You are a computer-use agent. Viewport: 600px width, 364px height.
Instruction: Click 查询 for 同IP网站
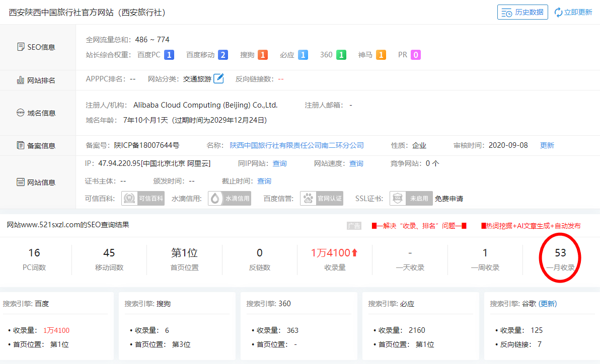point(279,163)
